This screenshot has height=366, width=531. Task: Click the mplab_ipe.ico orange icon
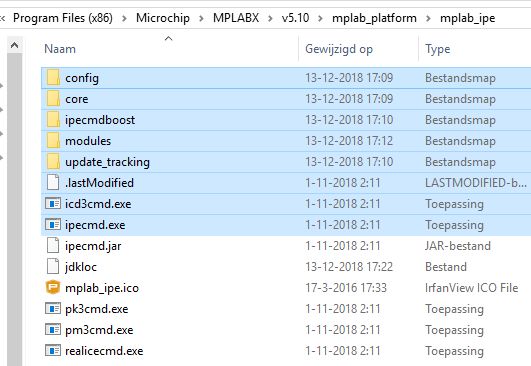[53, 287]
